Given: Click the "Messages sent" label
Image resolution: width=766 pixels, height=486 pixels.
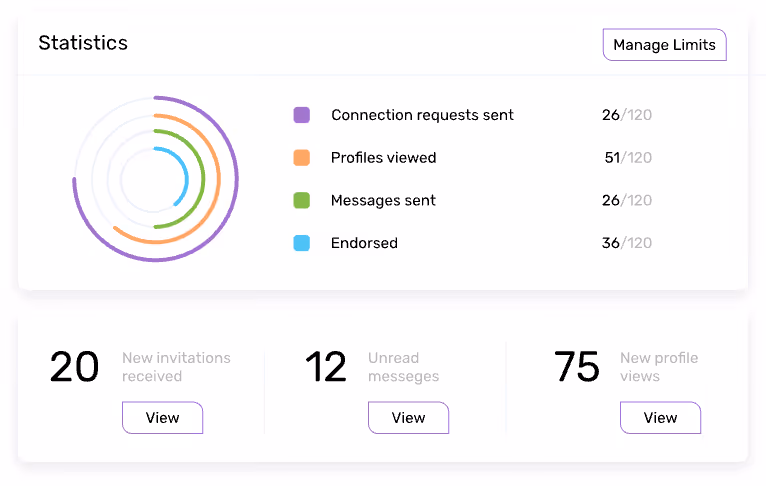Looking at the screenshot, I should pyautogui.click(x=383, y=200).
